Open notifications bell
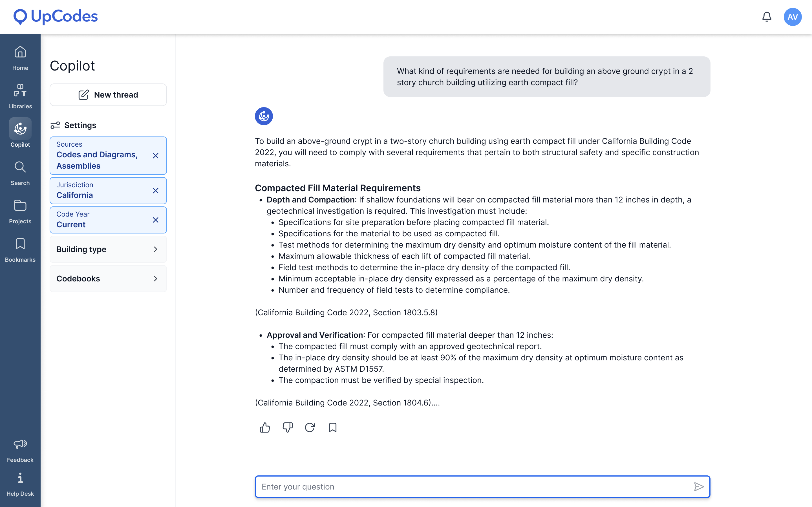Screen dimensions: 812x507 pyautogui.click(x=766, y=16)
